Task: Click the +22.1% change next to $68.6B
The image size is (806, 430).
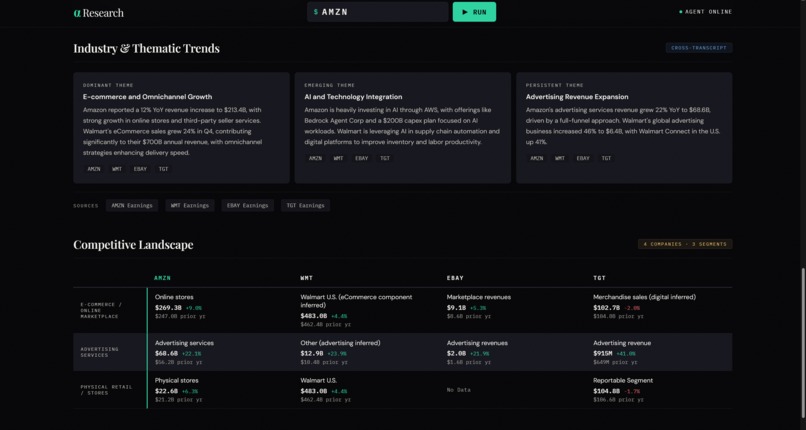Action: (192, 354)
